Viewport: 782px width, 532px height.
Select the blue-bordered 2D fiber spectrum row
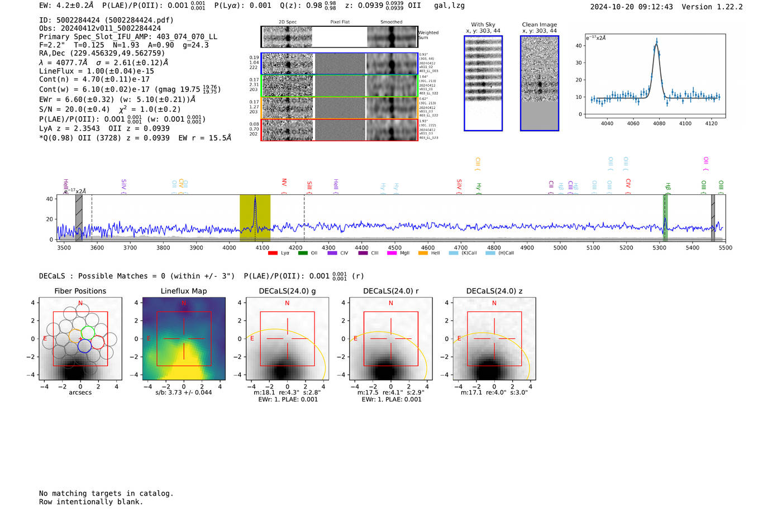(x=340, y=64)
